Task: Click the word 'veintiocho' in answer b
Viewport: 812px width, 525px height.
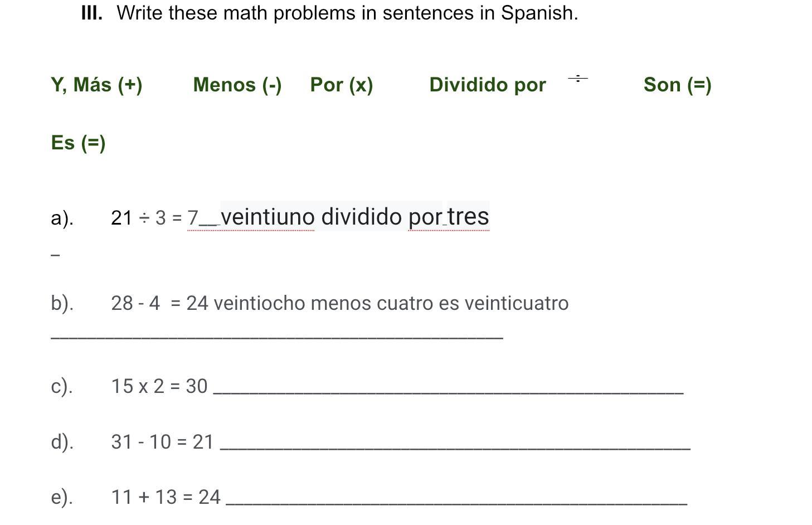Action: (x=260, y=303)
